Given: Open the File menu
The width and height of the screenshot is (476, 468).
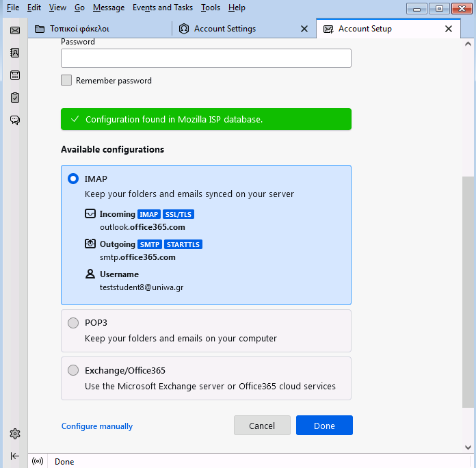Looking at the screenshot, I should click(13, 8).
